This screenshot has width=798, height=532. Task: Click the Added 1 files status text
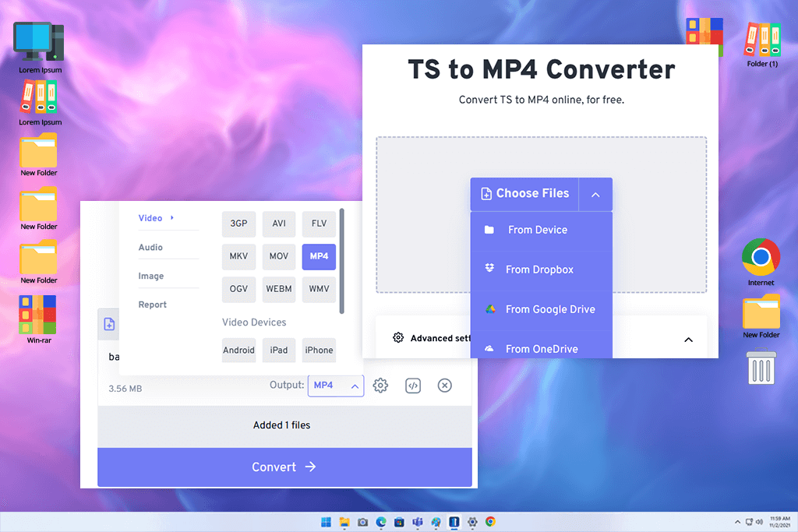(281, 425)
